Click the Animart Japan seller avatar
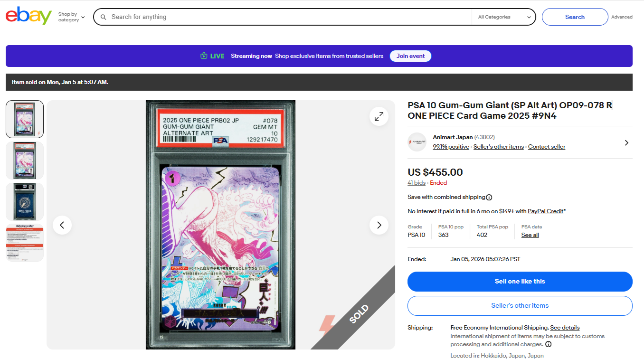Screen dimensions: 644x359 pos(417,142)
